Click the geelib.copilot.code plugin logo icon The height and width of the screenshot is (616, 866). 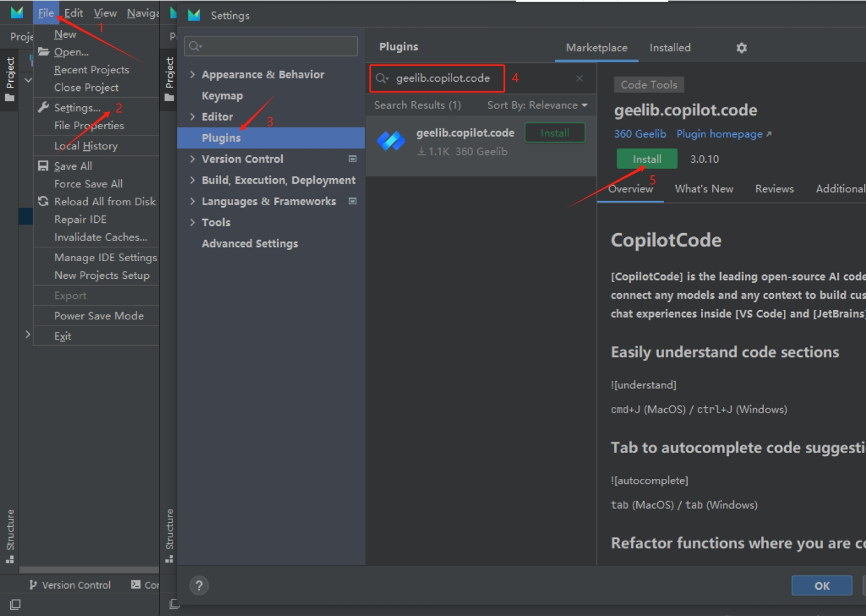point(391,141)
